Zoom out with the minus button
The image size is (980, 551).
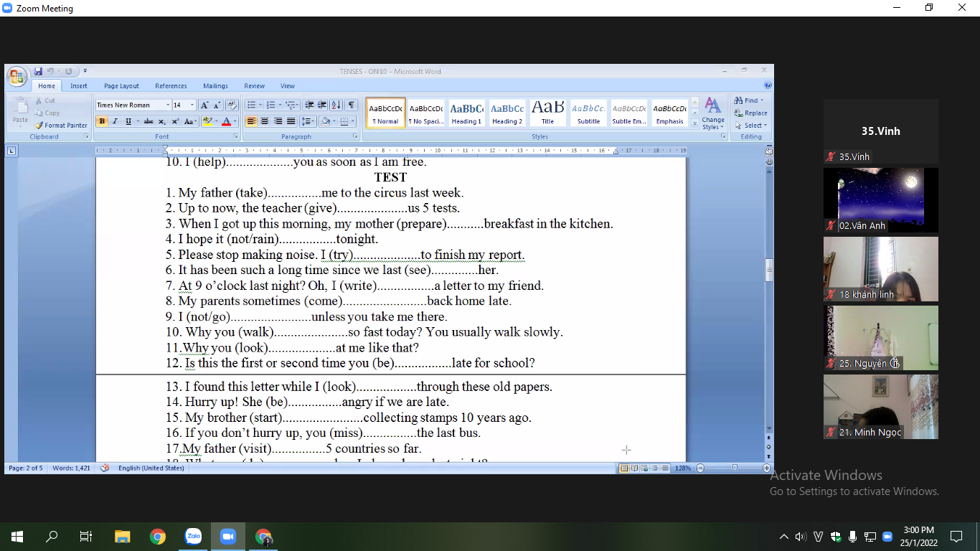[700, 468]
